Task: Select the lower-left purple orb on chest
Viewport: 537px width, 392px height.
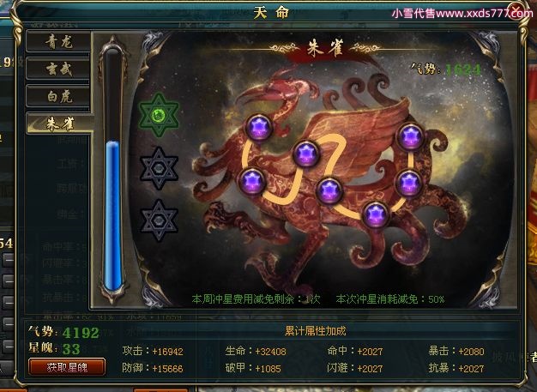Action: pyautogui.click(x=252, y=182)
